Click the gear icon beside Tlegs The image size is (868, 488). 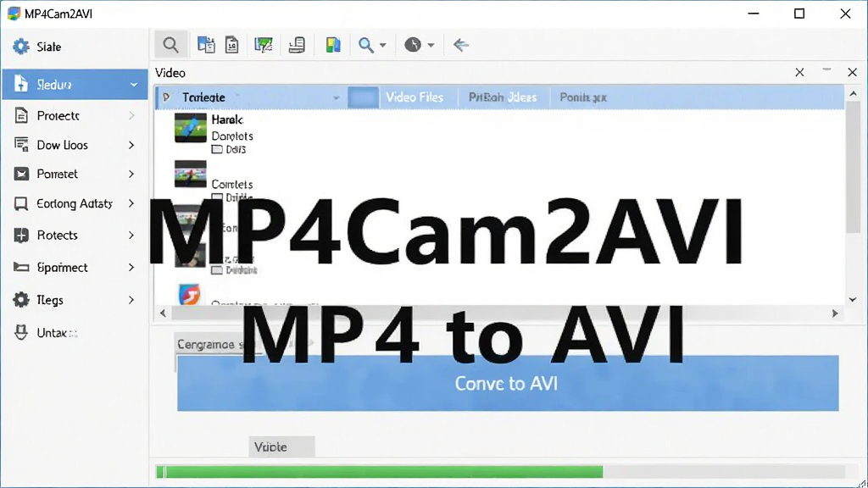click(21, 300)
